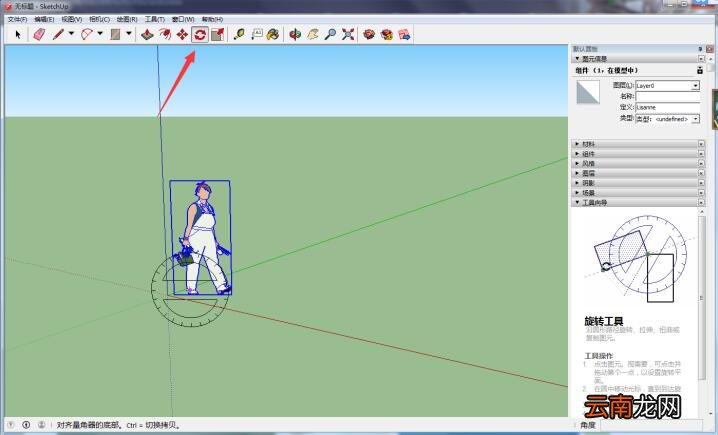The width and height of the screenshot is (718, 435).
Task: Open the Arc tool dropdown arrow
Action: 100,33
